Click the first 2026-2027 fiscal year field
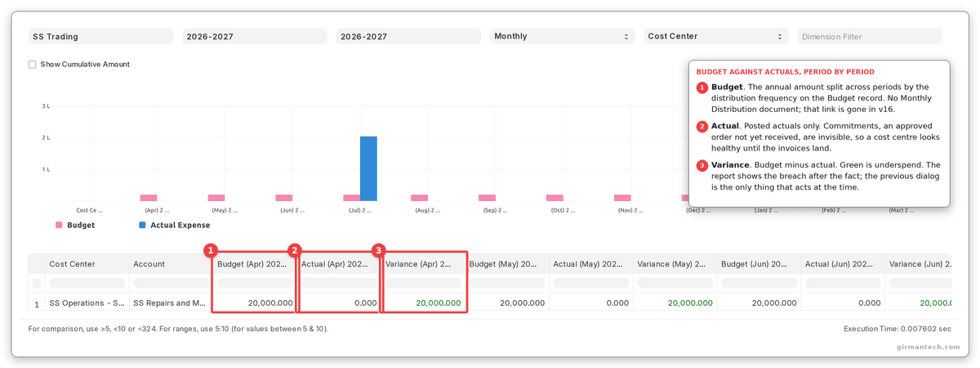The image size is (980, 368). tap(254, 36)
